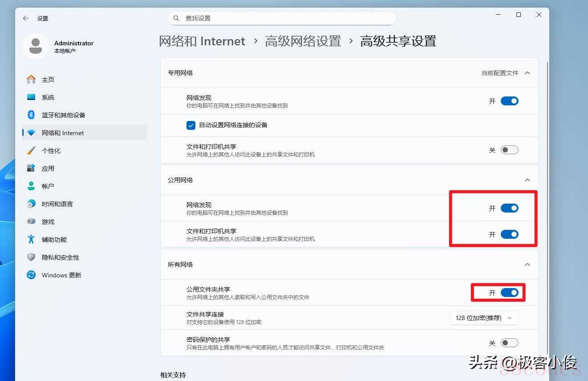Disable network discovery for private network (专用网络)

point(509,101)
